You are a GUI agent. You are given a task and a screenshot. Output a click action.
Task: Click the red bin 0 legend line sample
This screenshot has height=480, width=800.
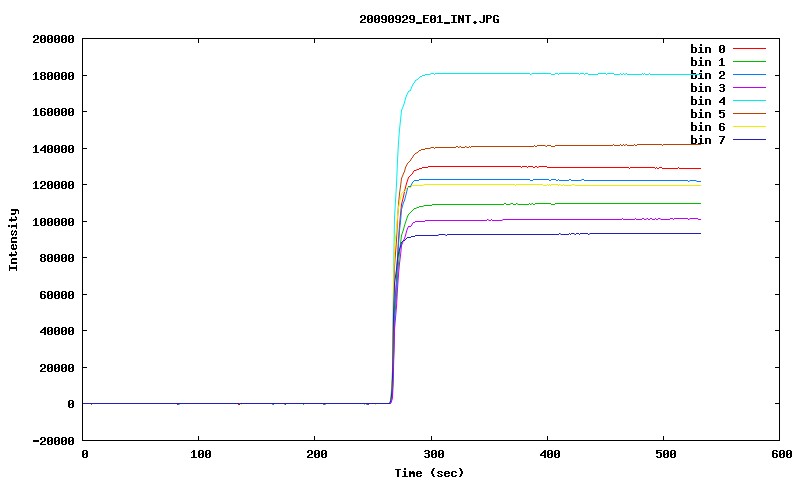pyautogui.click(x=749, y=48)
